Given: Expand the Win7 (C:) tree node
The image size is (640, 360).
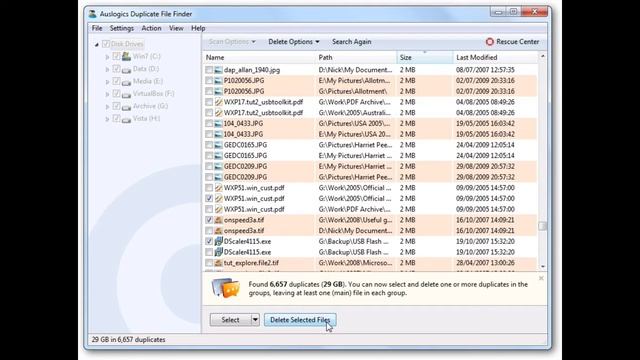Looking at the screenshot, I should (107, 57).
